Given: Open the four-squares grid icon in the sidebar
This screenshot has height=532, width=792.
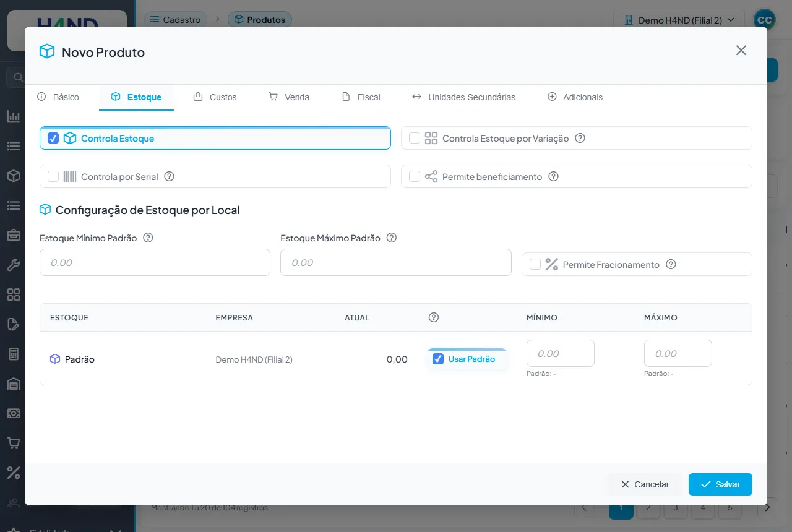Looking at the screenshot, I should (x=13, y=294).
